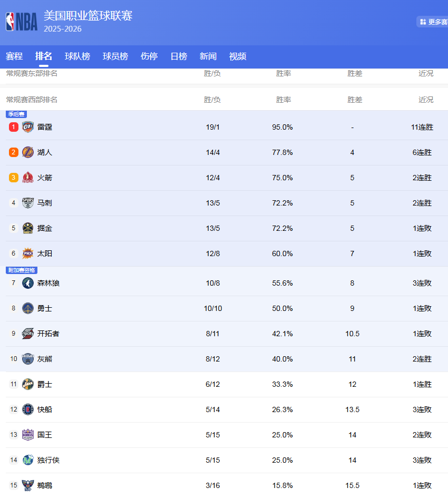The height and width of the screenshot is (498, 448).
Task: Click the 更多赛 button
Action: point(437,22)
